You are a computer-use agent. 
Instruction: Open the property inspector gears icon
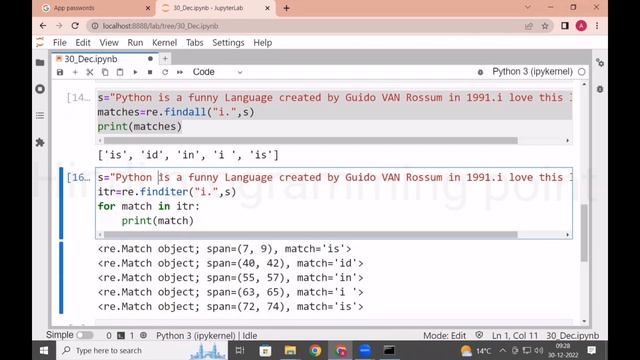coord(600,62)
